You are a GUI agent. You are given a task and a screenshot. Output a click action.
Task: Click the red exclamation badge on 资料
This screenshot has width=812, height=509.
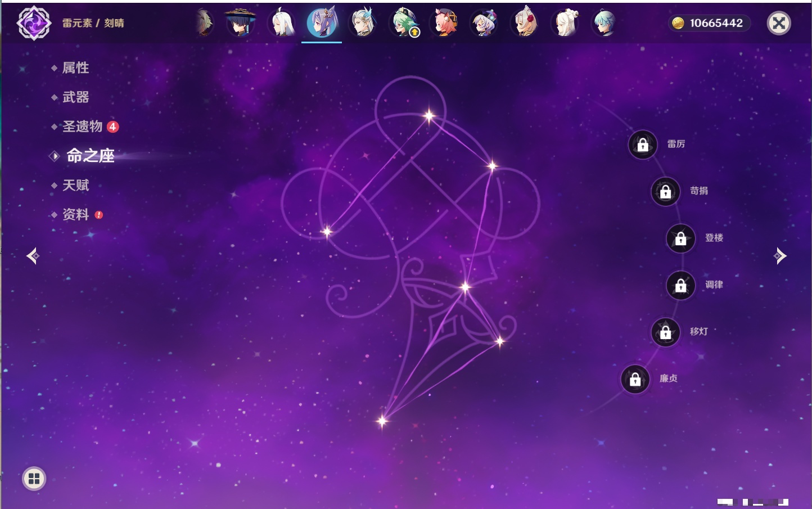99,215
